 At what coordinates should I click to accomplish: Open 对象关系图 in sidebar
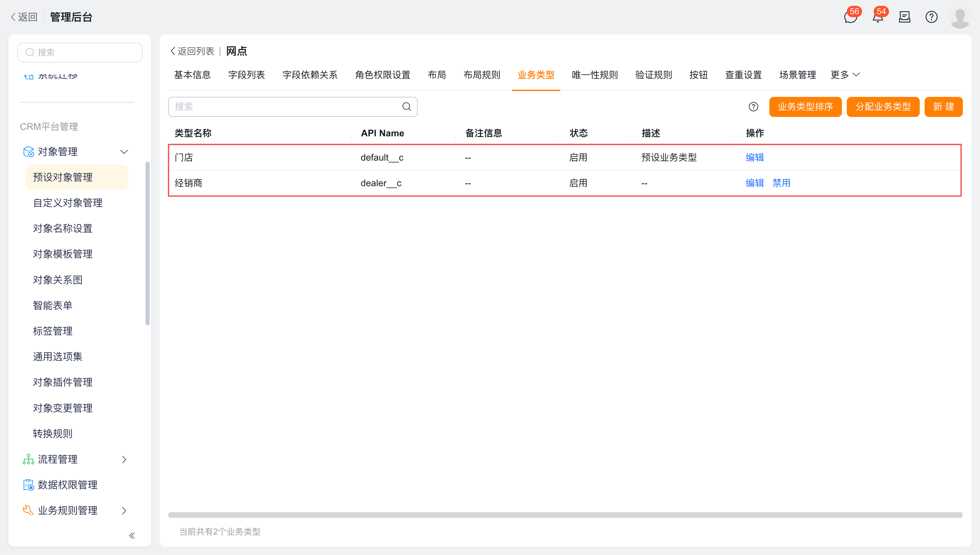click(58, 280)
